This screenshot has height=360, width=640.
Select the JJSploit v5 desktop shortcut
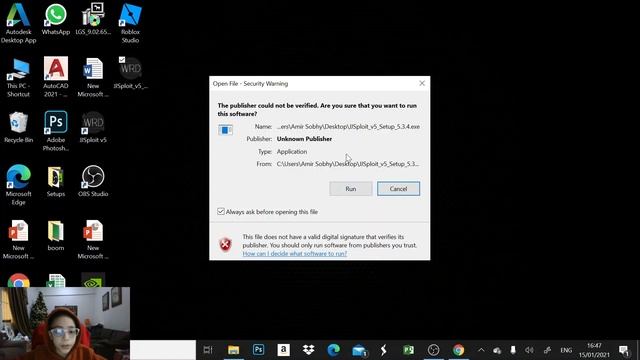pos(93,127)
